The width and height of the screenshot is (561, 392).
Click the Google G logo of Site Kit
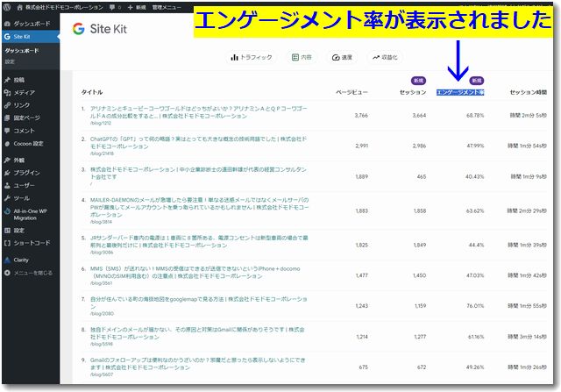(x=78, y=29)
